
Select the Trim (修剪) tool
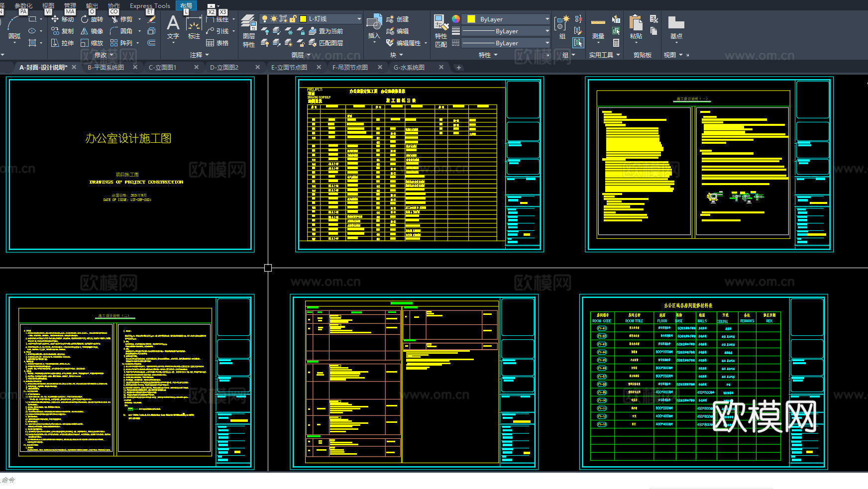point(121,19)
